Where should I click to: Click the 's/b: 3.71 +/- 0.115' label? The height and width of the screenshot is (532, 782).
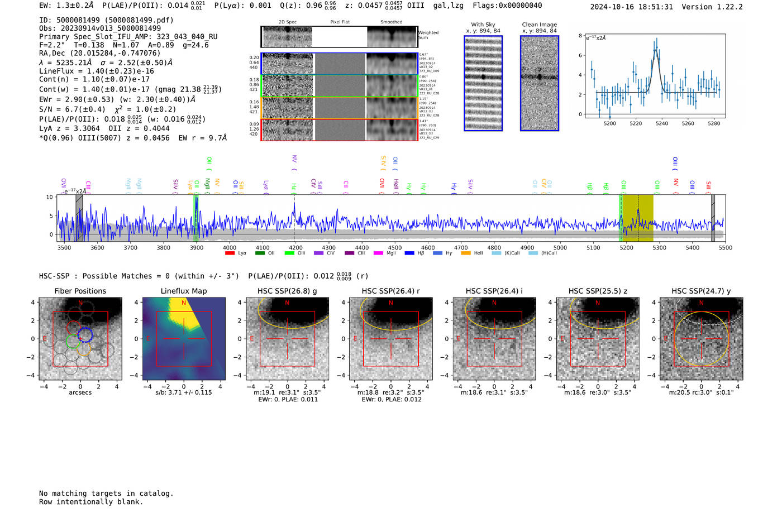pyautogui.click(x=184, y=392)
